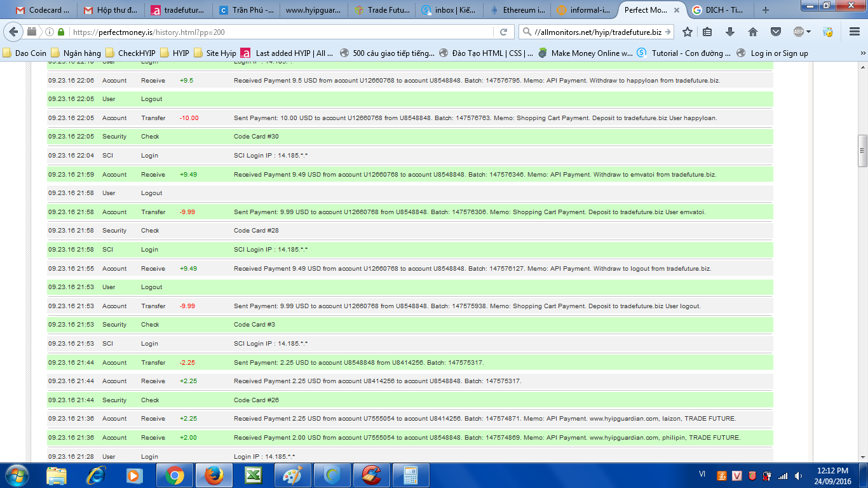Launch Windows Explorer from the taskbar
868x488 pixels.
57,475
